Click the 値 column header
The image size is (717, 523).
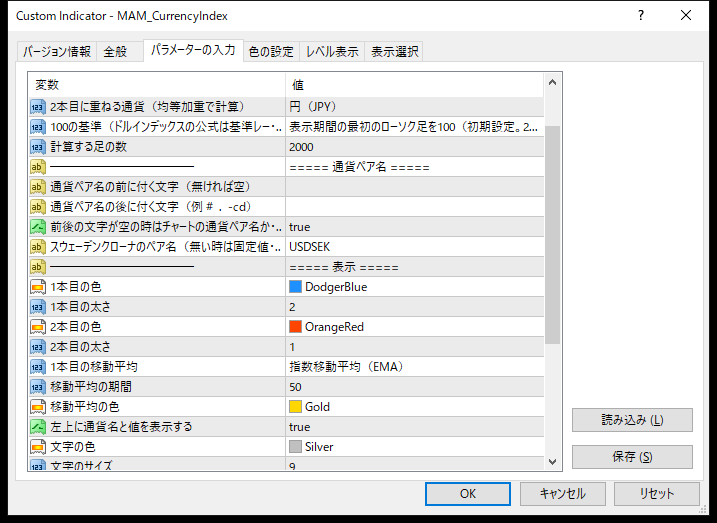coord(415,85)
